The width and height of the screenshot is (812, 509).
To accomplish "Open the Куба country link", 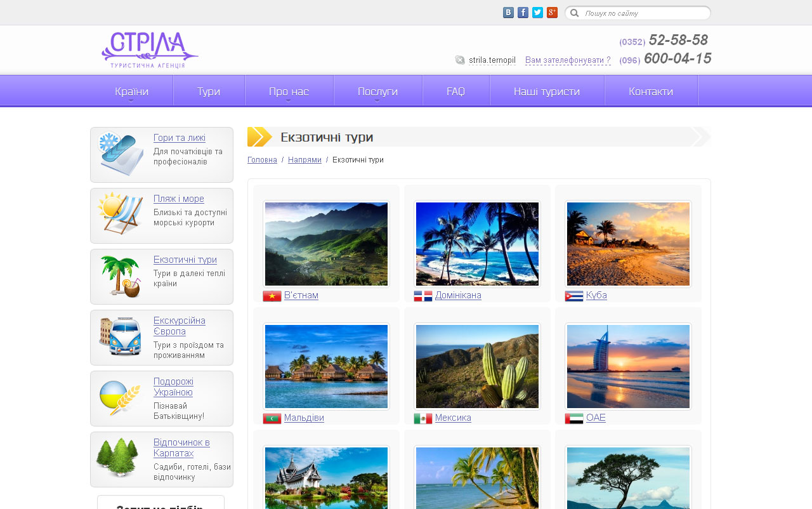I will point(596,295).
